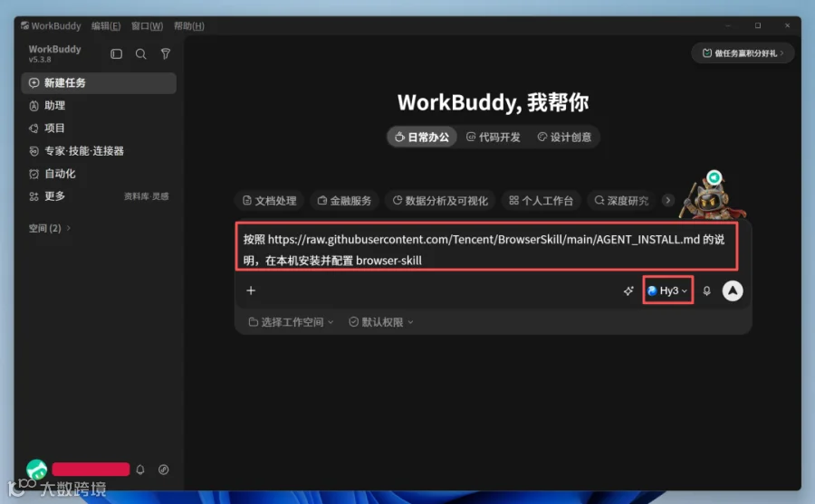
Task: Choose the 个人工作台 chip
Action: (x=542, y=201)
